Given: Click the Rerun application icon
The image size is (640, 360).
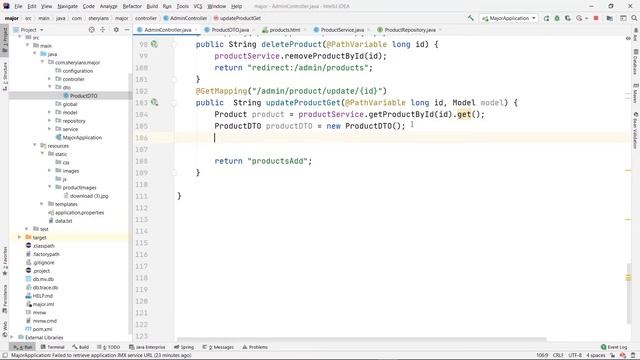Looking at the screenshot, I should point(547,18).
